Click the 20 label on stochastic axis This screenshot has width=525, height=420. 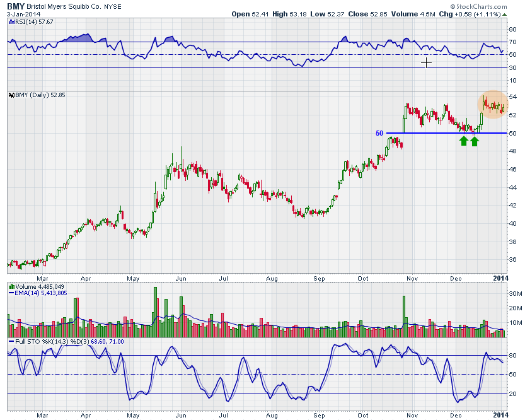pyautogui.click(x=512, y=394)
